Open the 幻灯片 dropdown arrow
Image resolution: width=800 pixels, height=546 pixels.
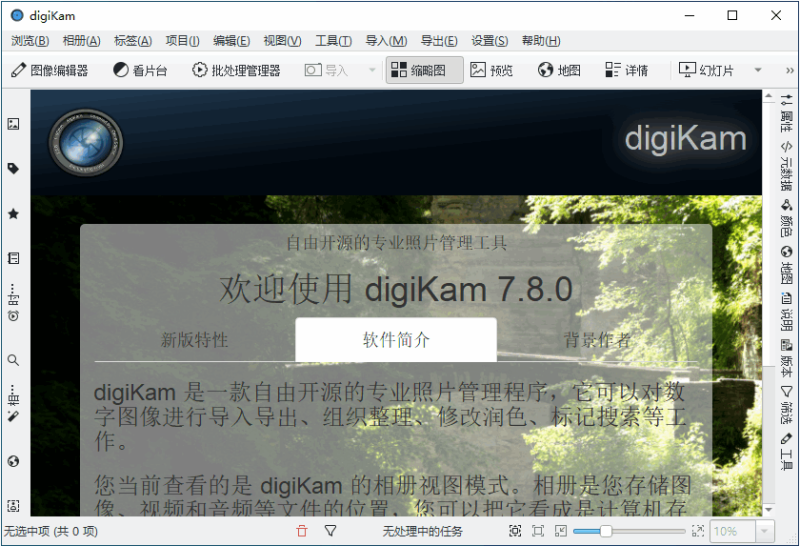tap(758, 70)
